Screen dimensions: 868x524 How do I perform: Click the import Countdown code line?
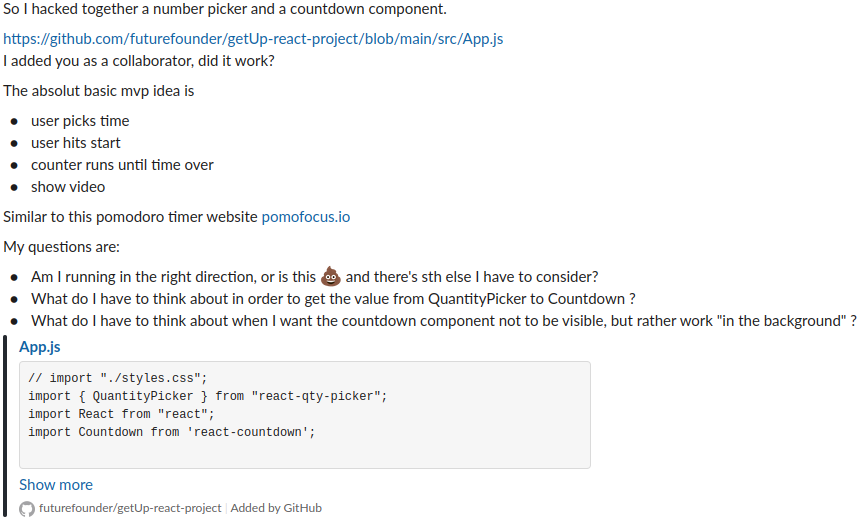point(171,432)
